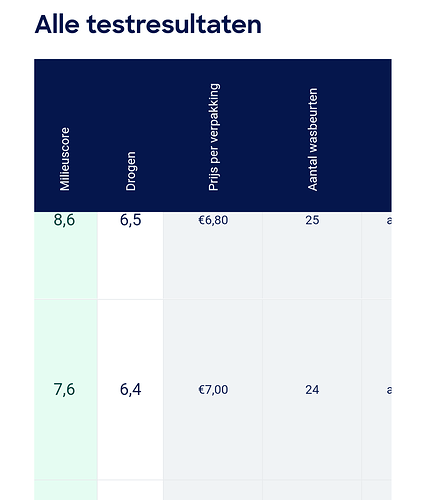
Task: Sort by the Milieuscore column header
Action: pyautogui.click(x=65, y=159)
